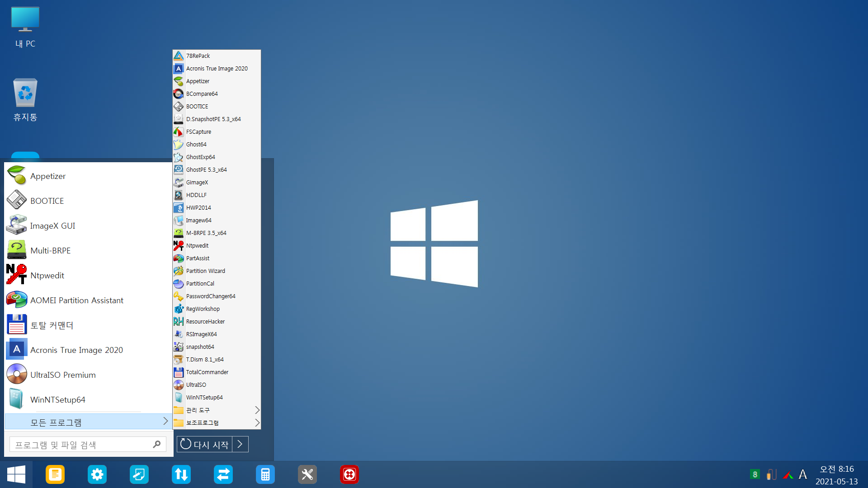Launch Acronis True Image 2020 pinned item
The width and height of the screenshot is (868, 488).
[x=88, y=350]
